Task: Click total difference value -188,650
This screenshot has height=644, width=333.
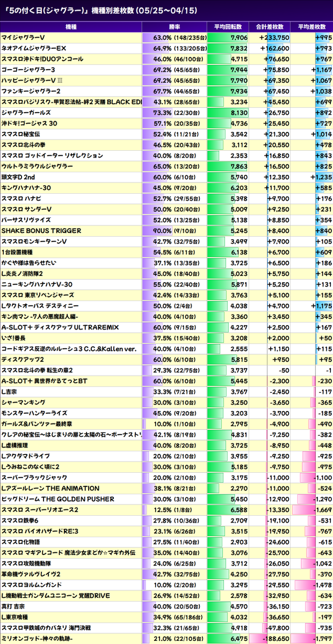Action: click(x=274, y=639)
